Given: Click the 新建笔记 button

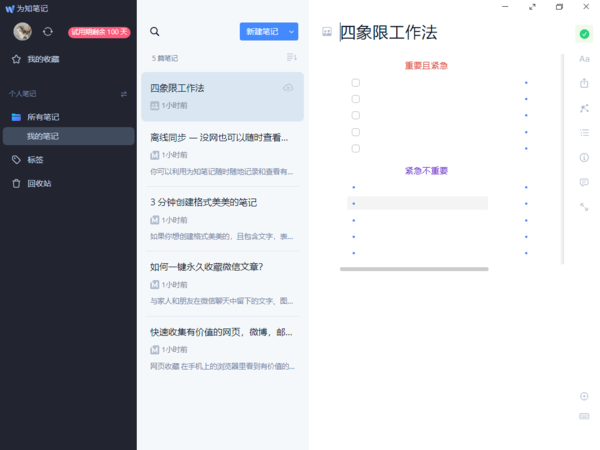Looking at the screenshot, I should coord(261,32).
